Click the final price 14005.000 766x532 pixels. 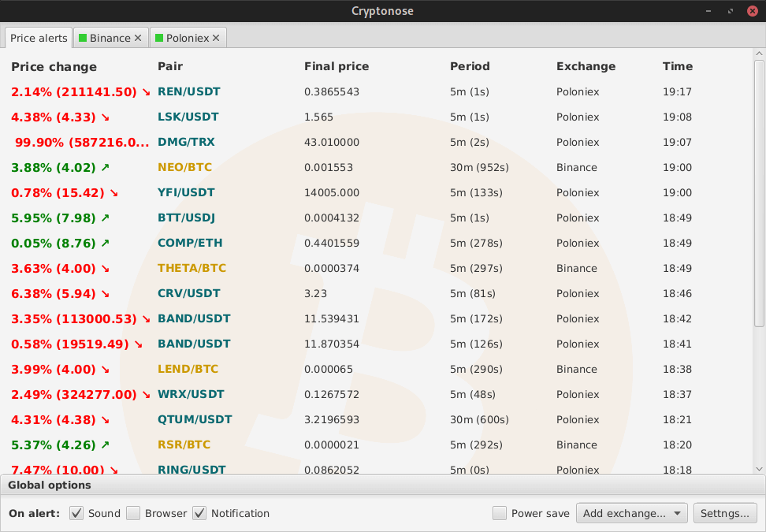(x=332, y=192)
